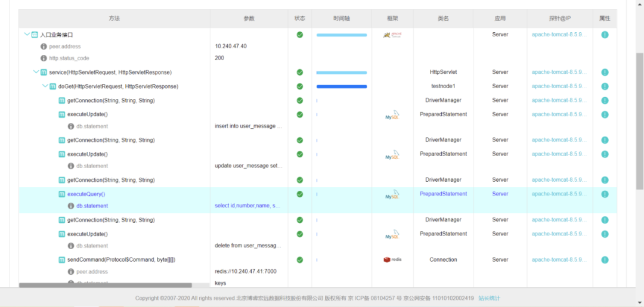Click the 类名 column header
The width and height of the screenshot is (644, 307).
(x=443, y=19)
